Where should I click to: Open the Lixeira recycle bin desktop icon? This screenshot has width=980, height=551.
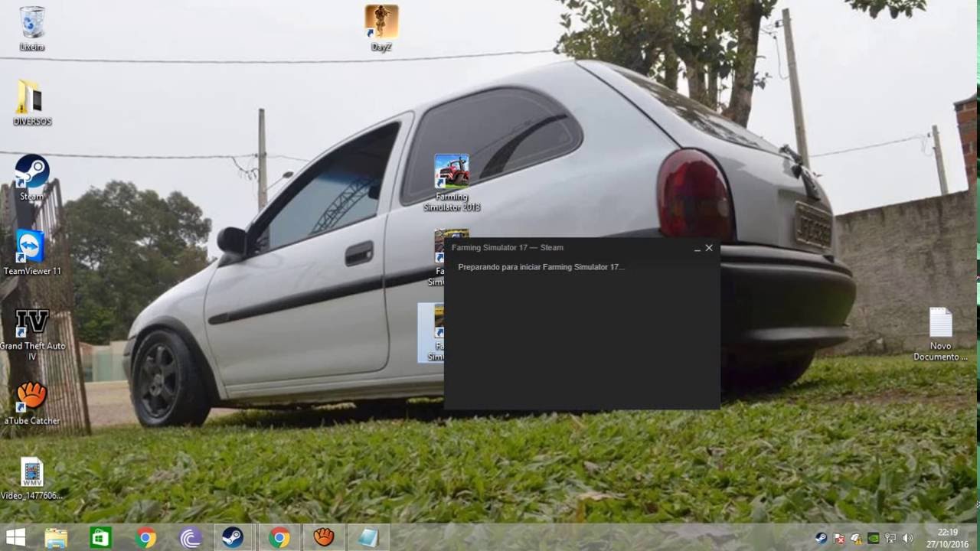coord(32,28)
